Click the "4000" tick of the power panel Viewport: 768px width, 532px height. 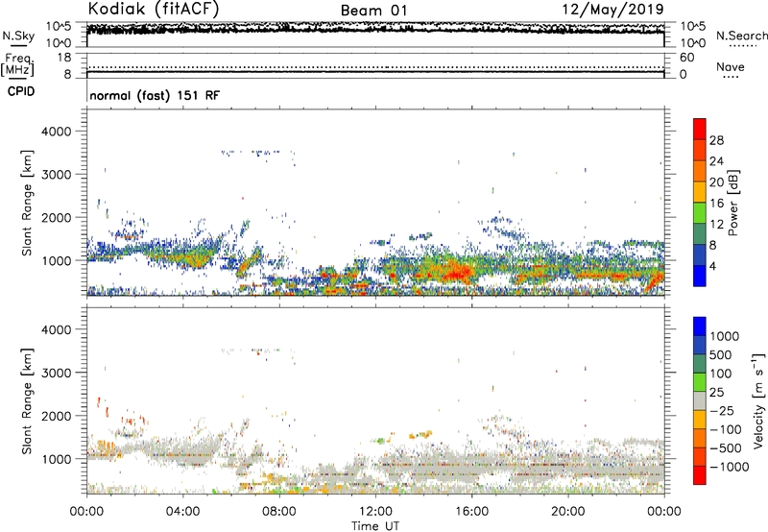tap(56, 132)
